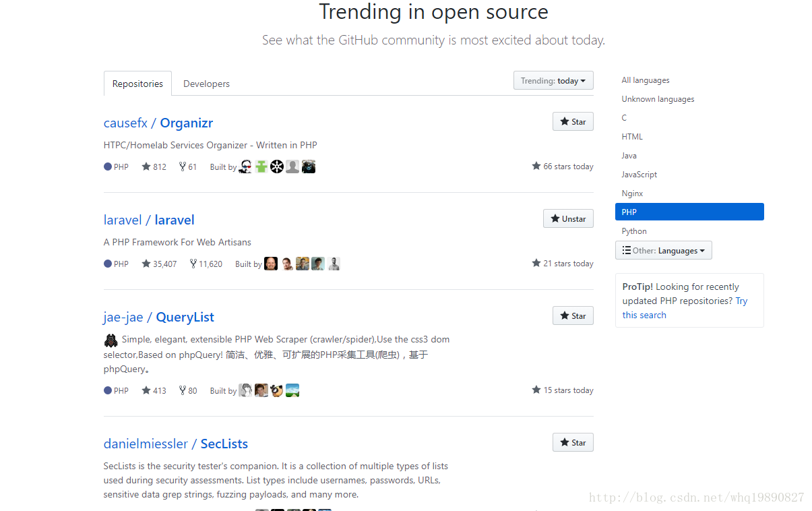Viewport: 812px width, 511px height.
Task: Select Java language filter
Action: (629, 156)
